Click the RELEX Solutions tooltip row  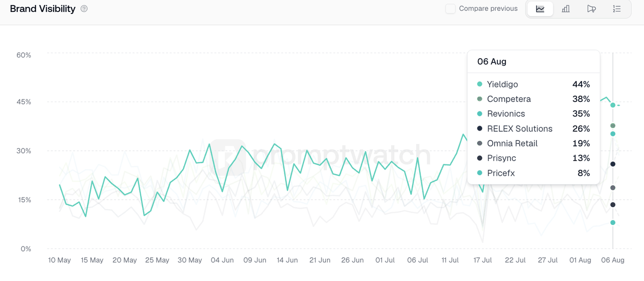pos(534,129)
